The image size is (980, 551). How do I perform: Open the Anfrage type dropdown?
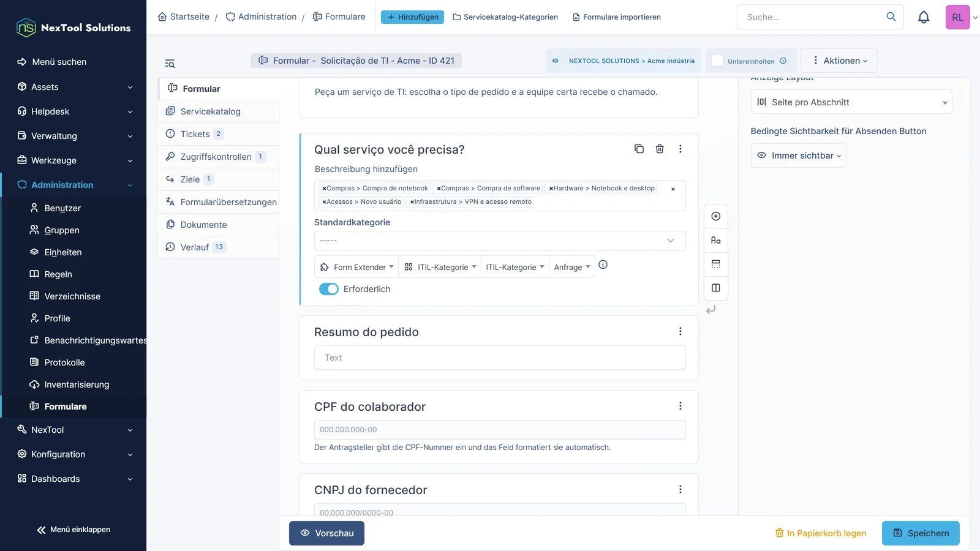(572, 267)
